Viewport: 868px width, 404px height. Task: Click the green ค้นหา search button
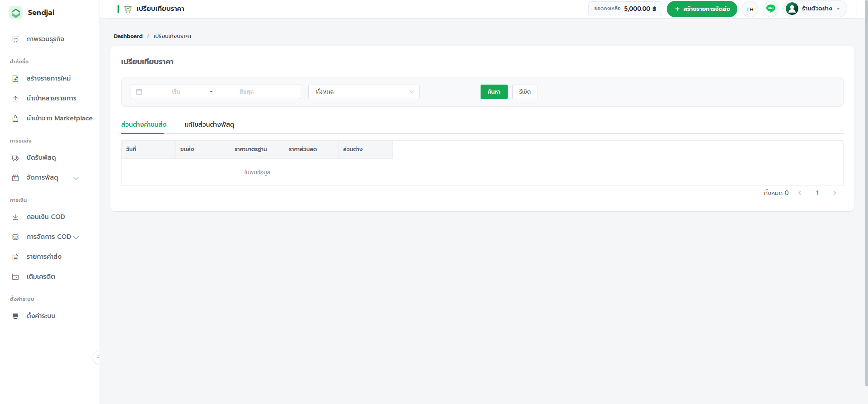tap(494, 92)
